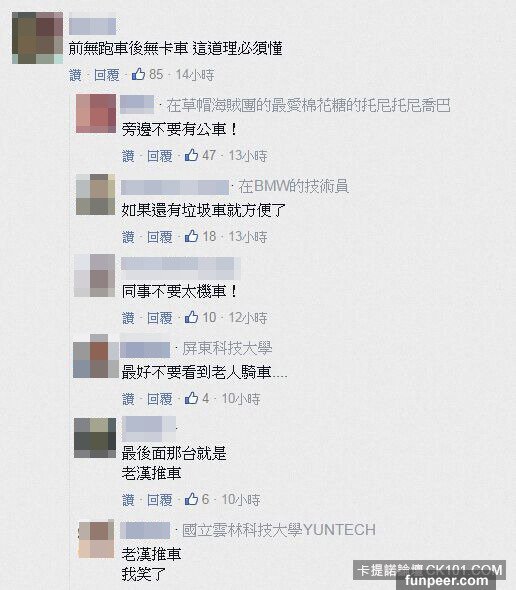Image resolution: width=516 pixels, height=590 pixels.
Task: Reply to the top comment with 85 likes
Action: pos(107,75)
